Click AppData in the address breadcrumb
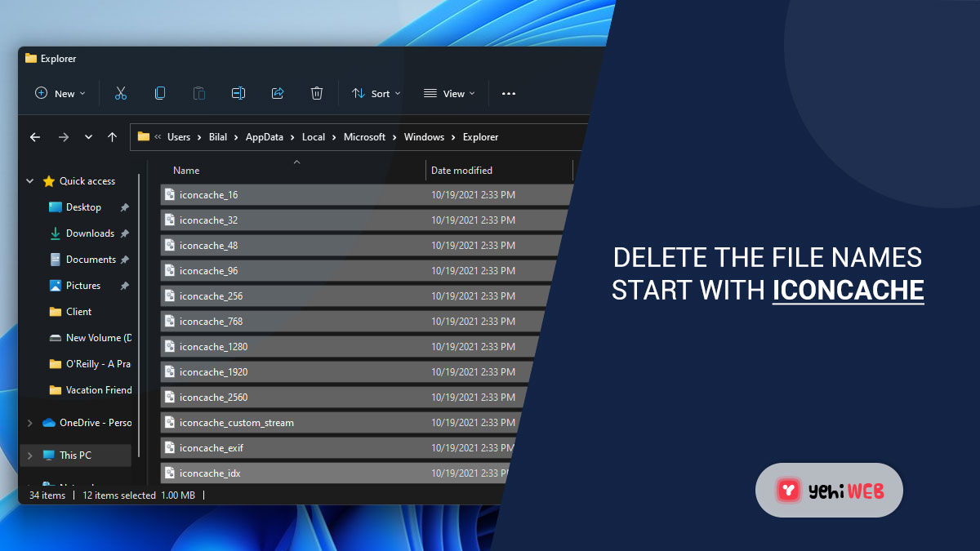This screenshot has width=980, height=551. [x=265, y=137]
